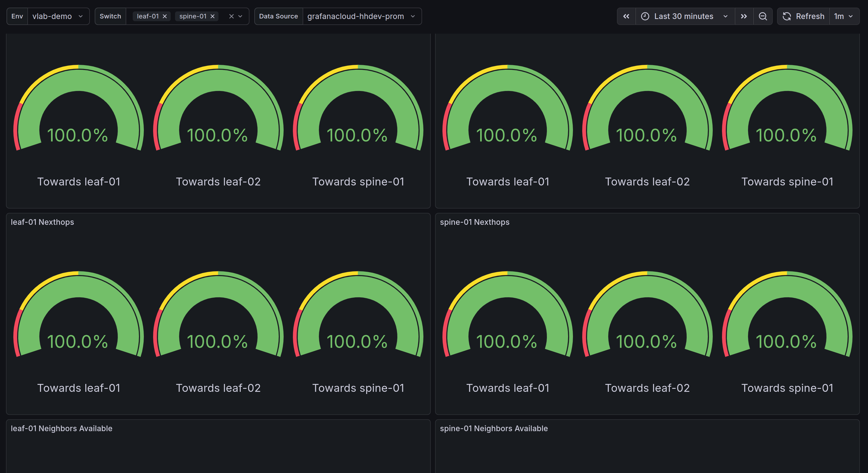Open Last 30 minutes time picker
The width and height of the screenshot is (868, 473).
click(684, 16)
